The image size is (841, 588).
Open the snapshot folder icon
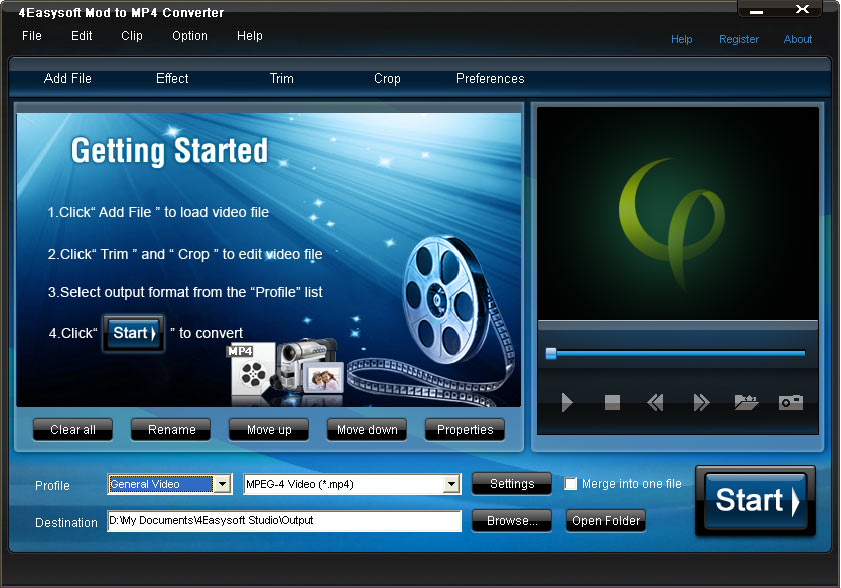pyautogui.click(x=746, y=403)
